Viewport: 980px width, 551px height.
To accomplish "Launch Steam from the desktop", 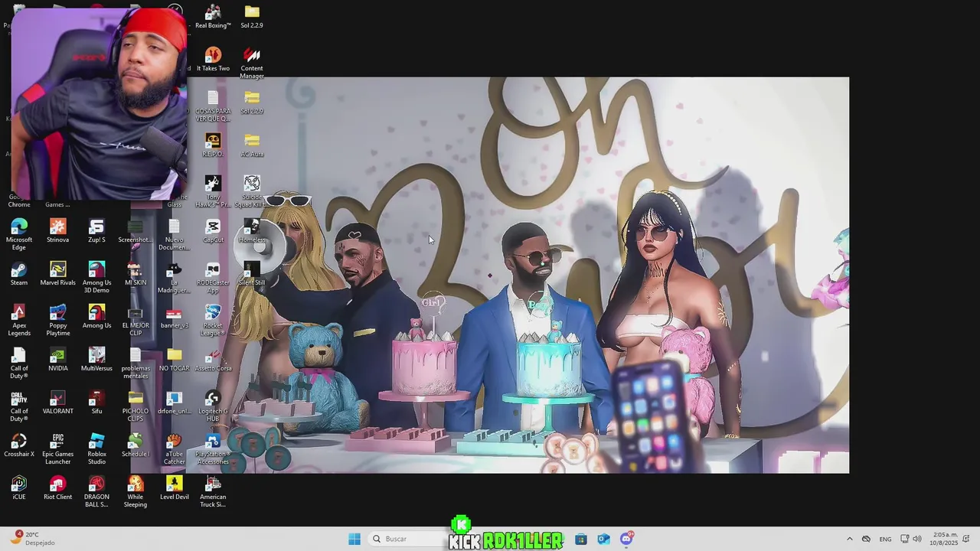I will pyautogui.click(x=19, y=273).
